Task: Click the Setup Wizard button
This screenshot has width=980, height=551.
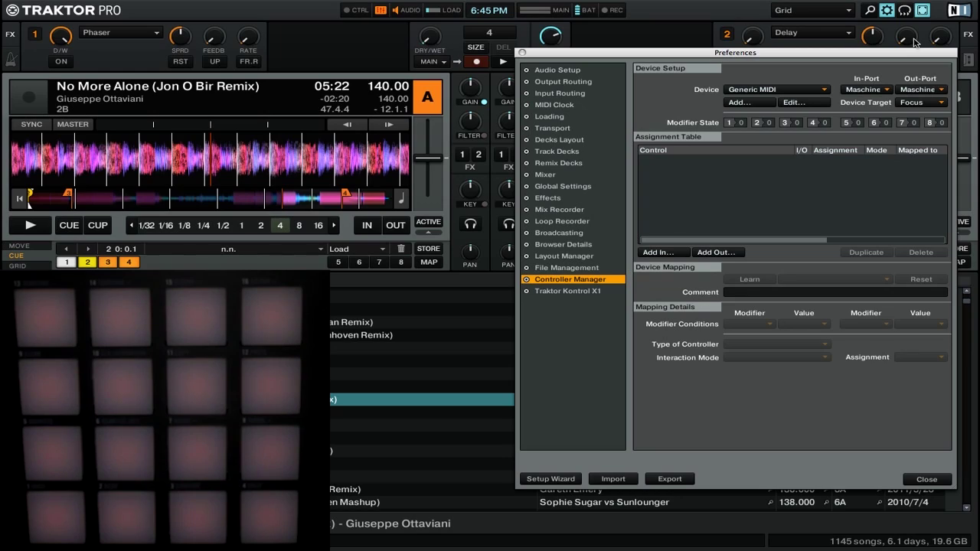Action: click(550, 479)
